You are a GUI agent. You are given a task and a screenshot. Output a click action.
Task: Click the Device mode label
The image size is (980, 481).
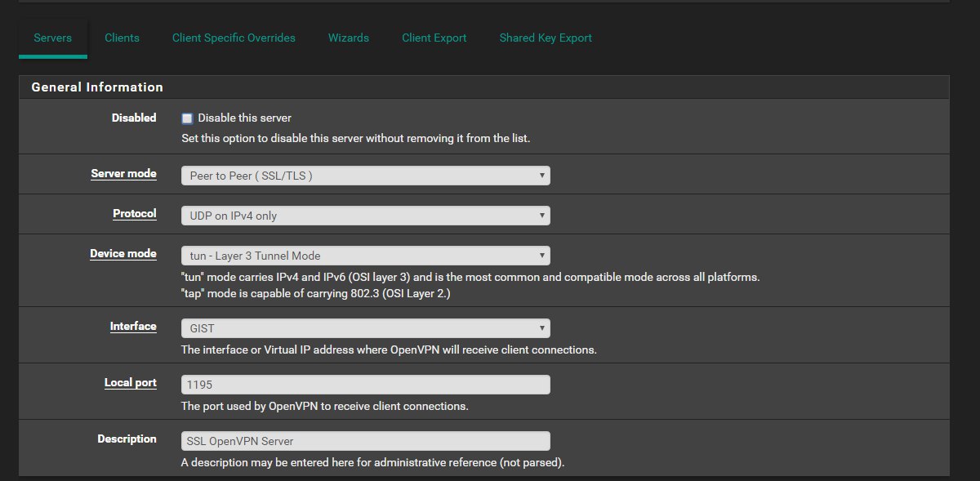[x=123, y=253]
